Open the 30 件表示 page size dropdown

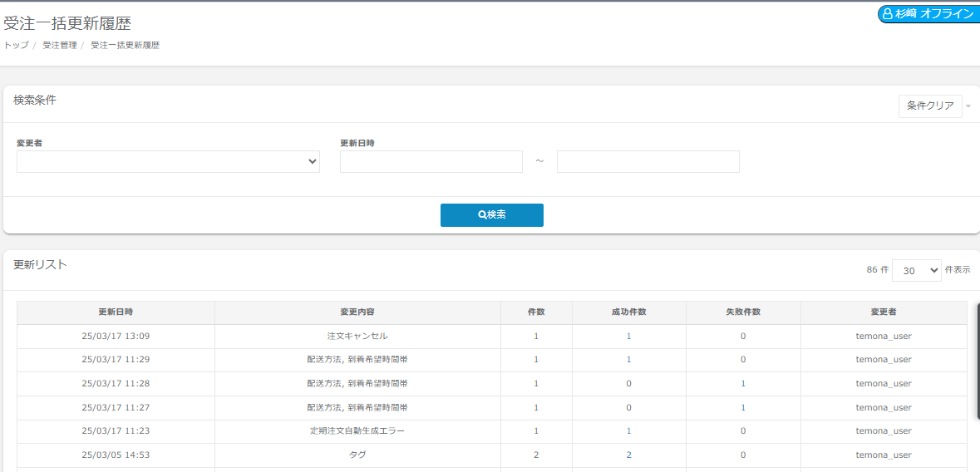click(917, 270)
